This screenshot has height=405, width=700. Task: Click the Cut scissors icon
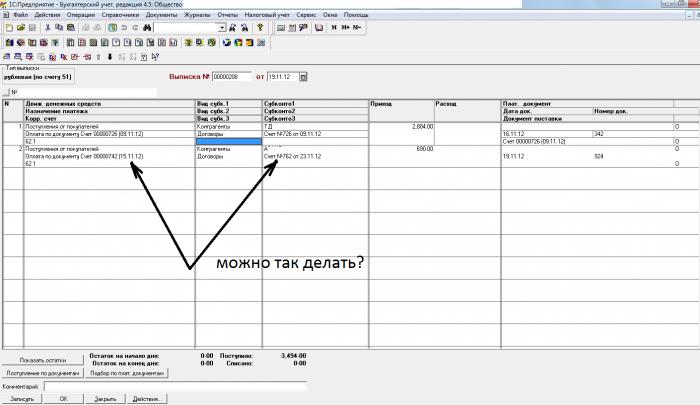[x=47, y=28]
